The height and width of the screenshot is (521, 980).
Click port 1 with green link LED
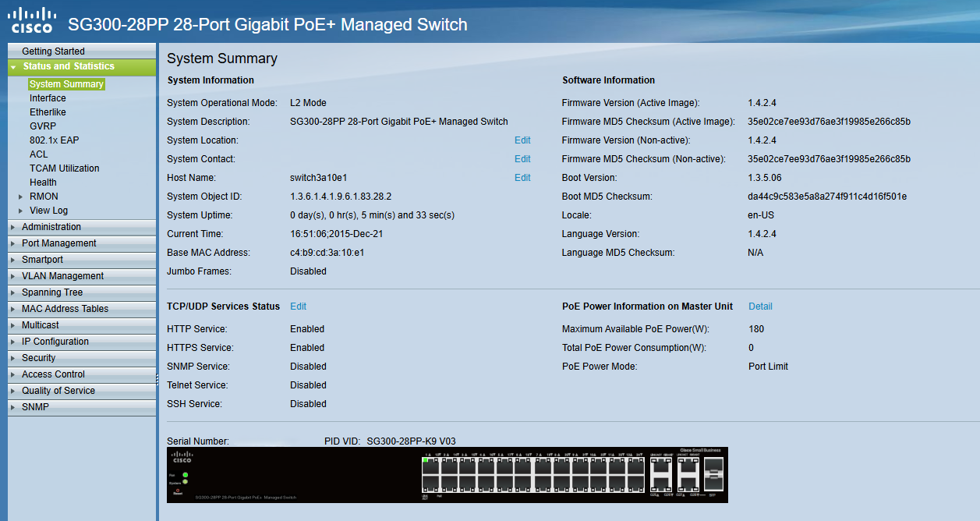[430, 466]
